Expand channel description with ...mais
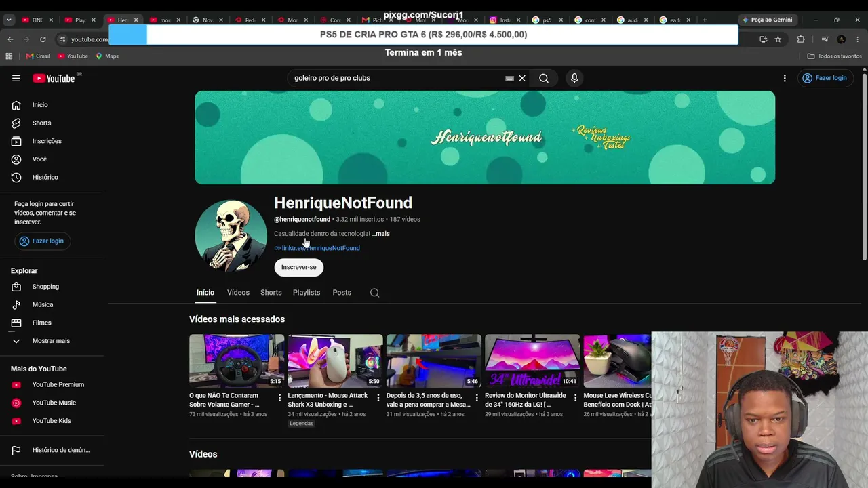The height and width of the screenshot is (488, 868). [380, 234]
